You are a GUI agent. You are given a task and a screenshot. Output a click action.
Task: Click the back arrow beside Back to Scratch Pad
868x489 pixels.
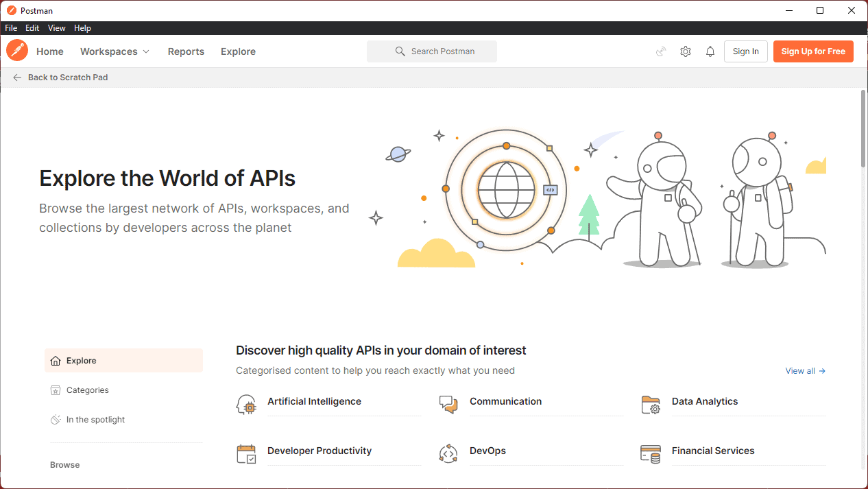(x=17, y=77)
